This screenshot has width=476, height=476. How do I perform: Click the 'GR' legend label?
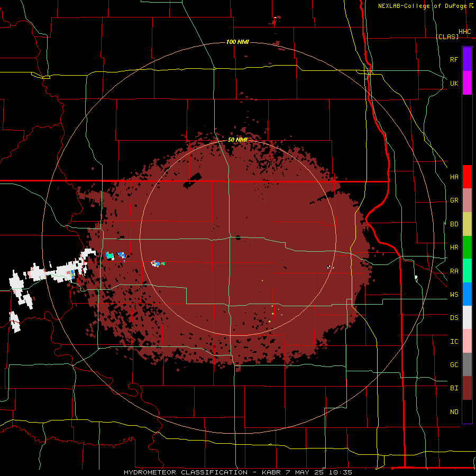pos(454,200)
